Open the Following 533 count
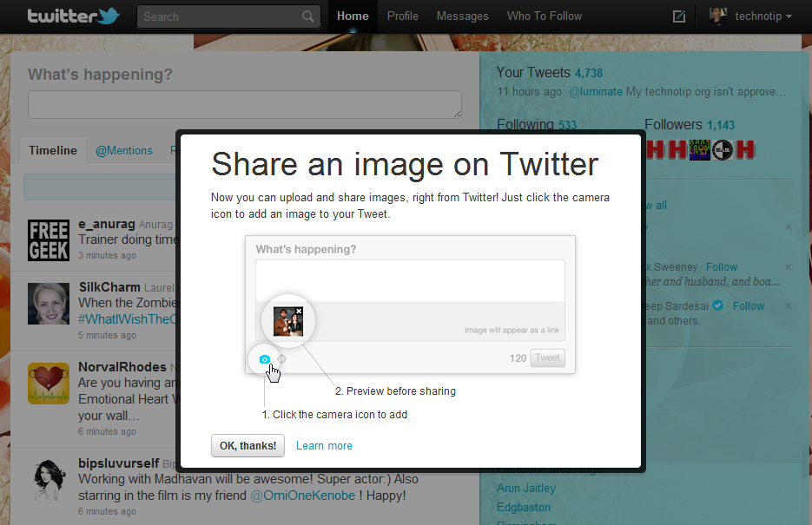 (x=537, y=125)
